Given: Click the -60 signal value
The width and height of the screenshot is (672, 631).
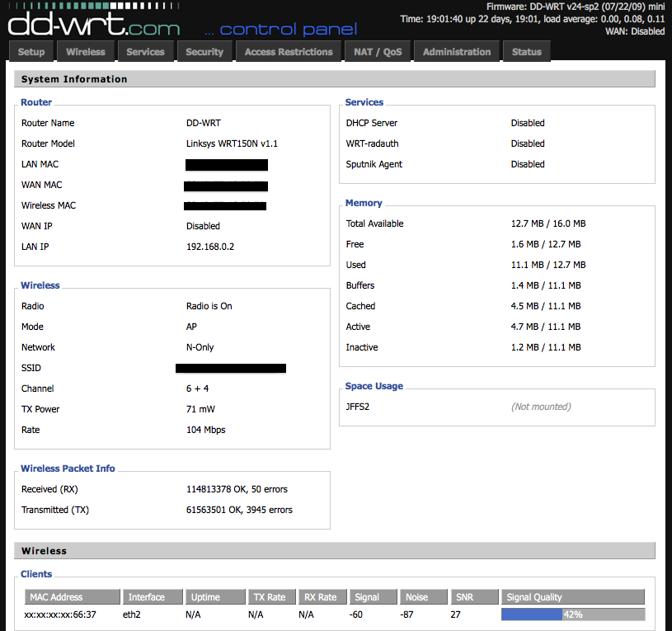Looking at the screenshot, I should point(355,615).
